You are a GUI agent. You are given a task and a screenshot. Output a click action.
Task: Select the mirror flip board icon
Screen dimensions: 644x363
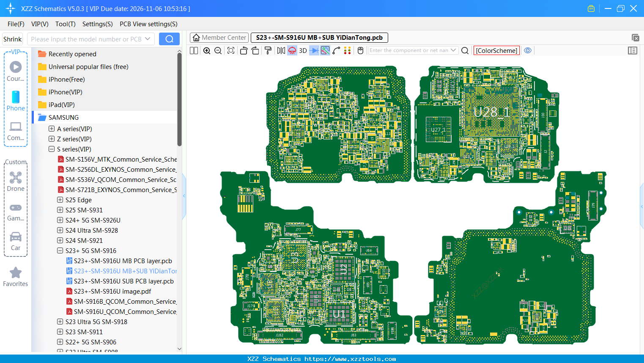pos(281,50)
